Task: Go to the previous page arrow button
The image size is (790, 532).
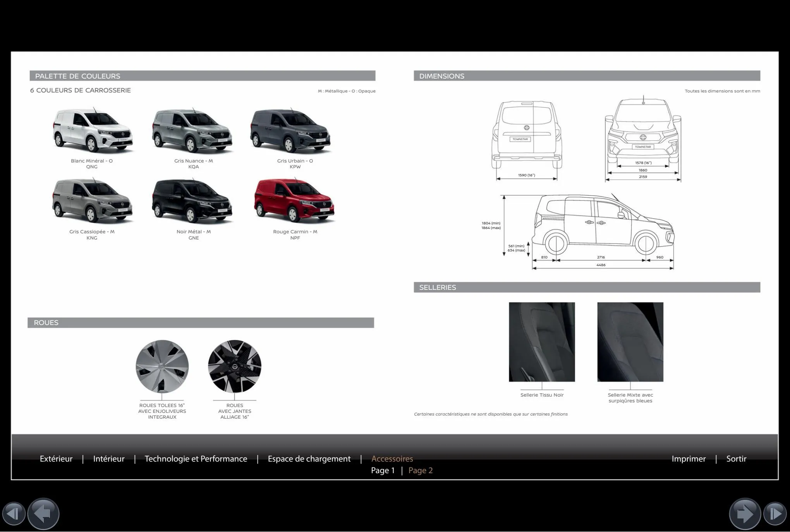Action: (x=43, y=514)
